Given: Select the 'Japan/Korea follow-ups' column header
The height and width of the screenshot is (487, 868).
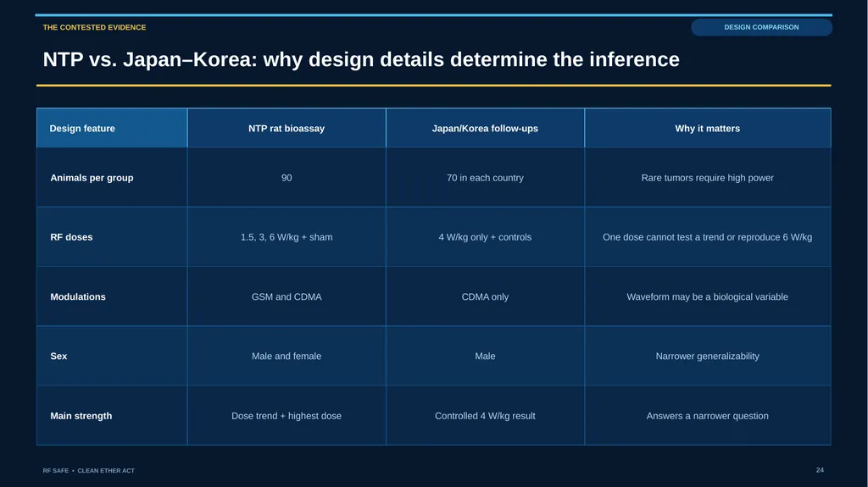Looking at the screenshot, I should click(x=485, y=129).
